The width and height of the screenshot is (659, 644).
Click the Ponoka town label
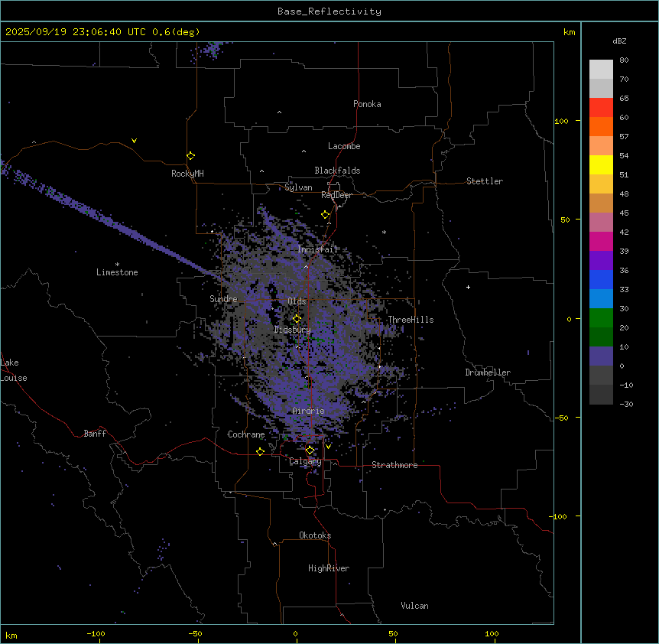click(367, 104)
